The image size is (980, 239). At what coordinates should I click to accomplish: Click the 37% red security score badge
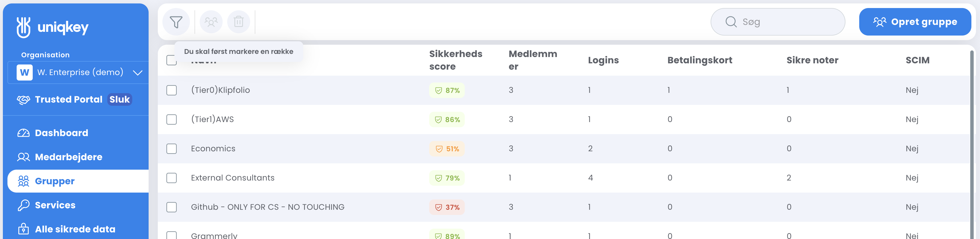(x=447, y=207)
